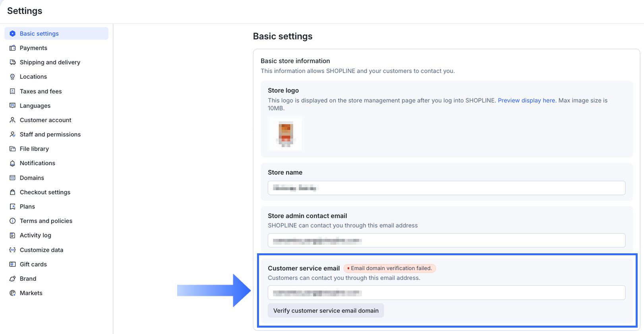Click the Staff and permissions icon
Viewport: 644px width, 334px height.
click(12, 134)
